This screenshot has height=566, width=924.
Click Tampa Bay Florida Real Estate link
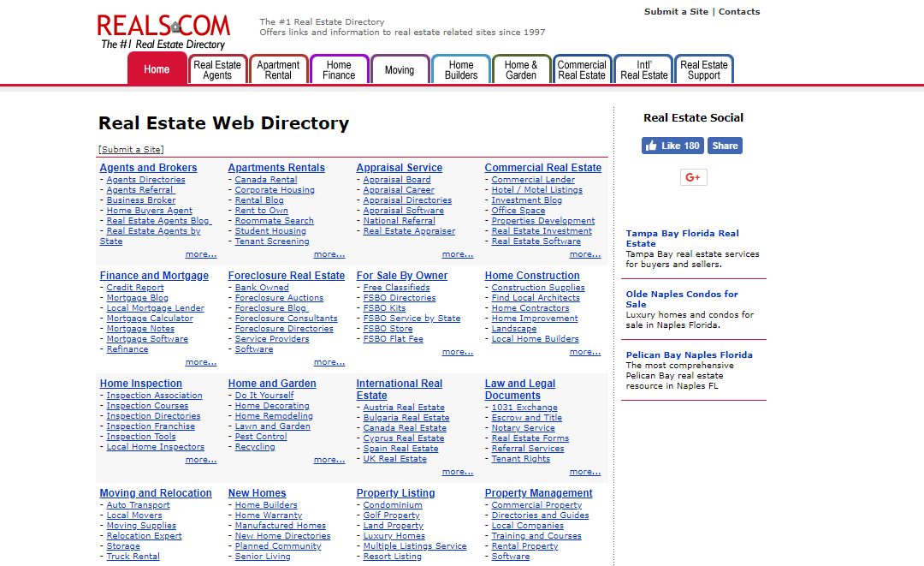[x=682, y=238]
